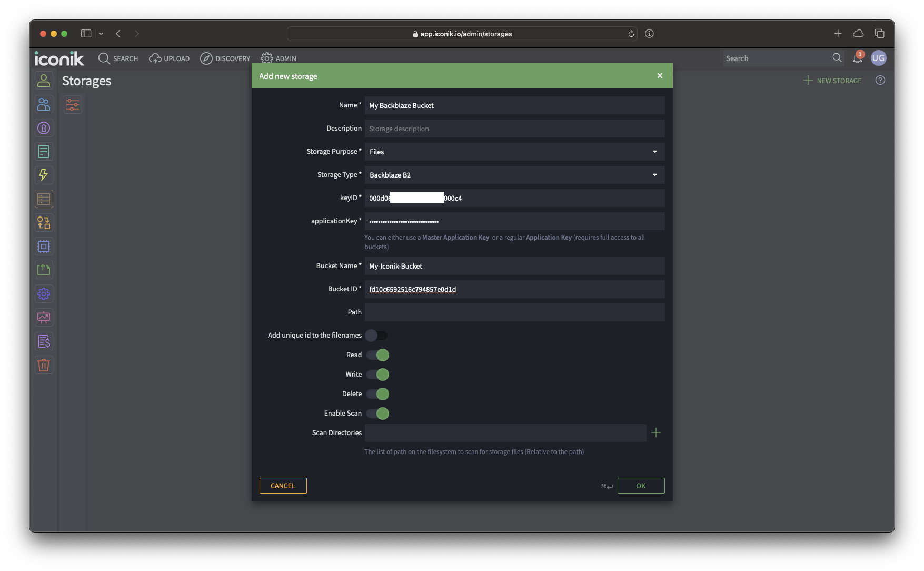924x571 pixels.
Task: Click the notification bell icon
Action: tap(858, 58)
